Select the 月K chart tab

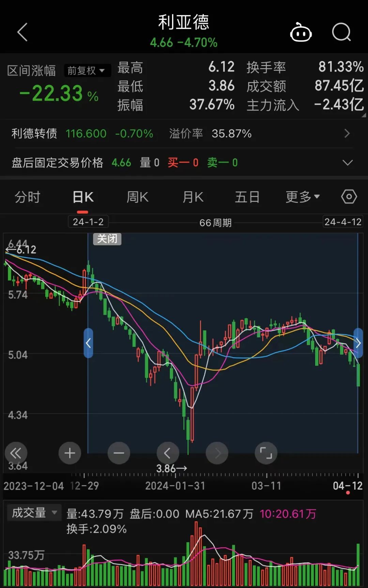click(193, 197)
